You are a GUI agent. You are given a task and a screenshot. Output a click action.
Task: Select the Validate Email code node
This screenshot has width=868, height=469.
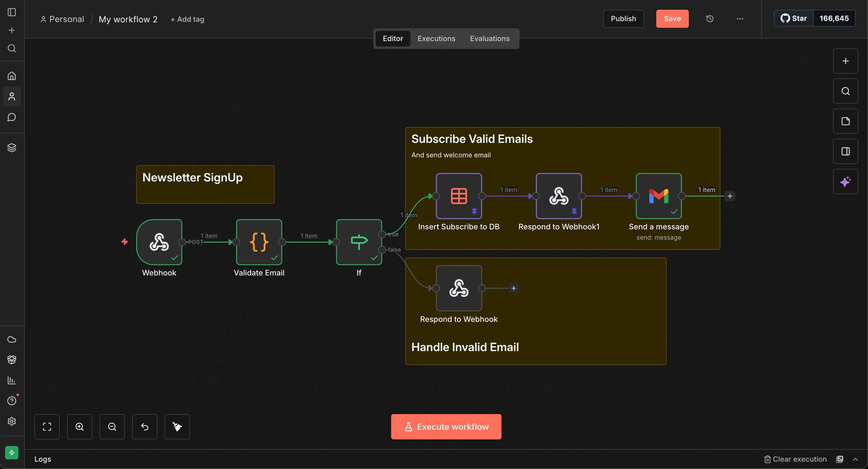[259, 242]
